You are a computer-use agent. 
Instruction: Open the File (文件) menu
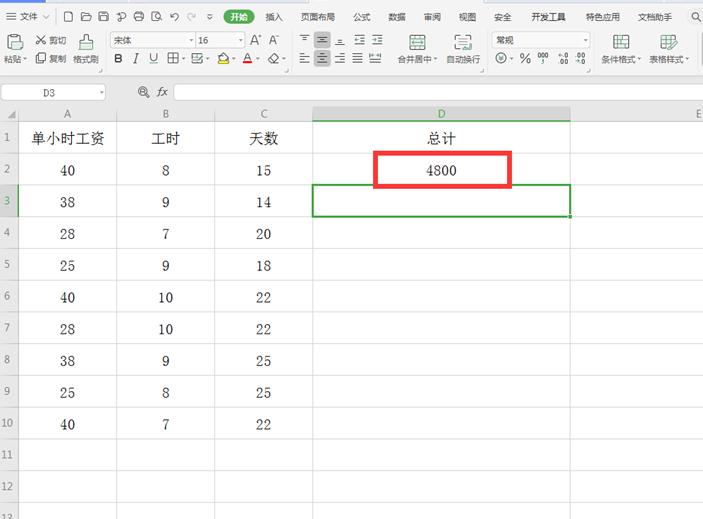point(27,17)
